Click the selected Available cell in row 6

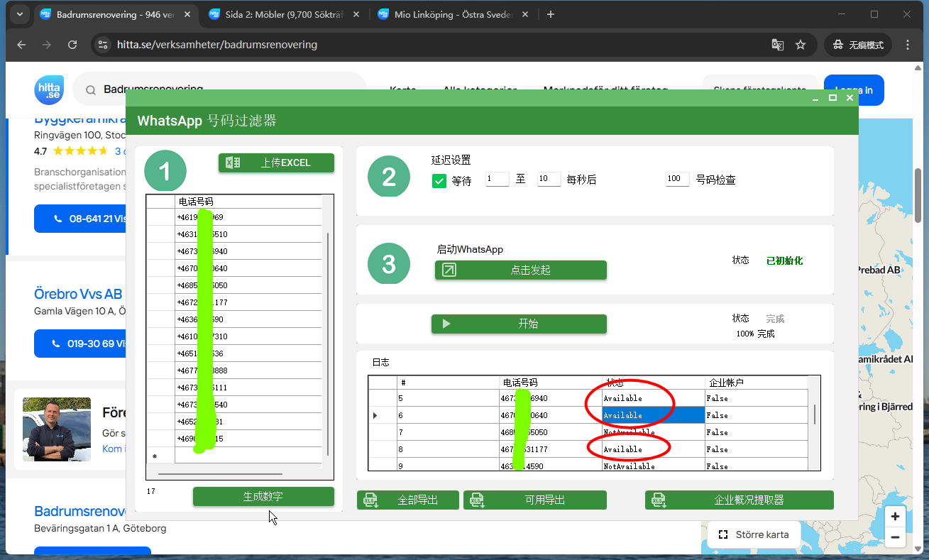(x=654, y=415)
